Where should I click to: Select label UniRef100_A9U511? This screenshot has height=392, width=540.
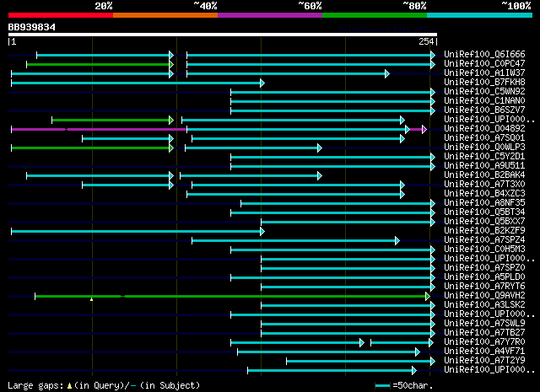(484, 166)
